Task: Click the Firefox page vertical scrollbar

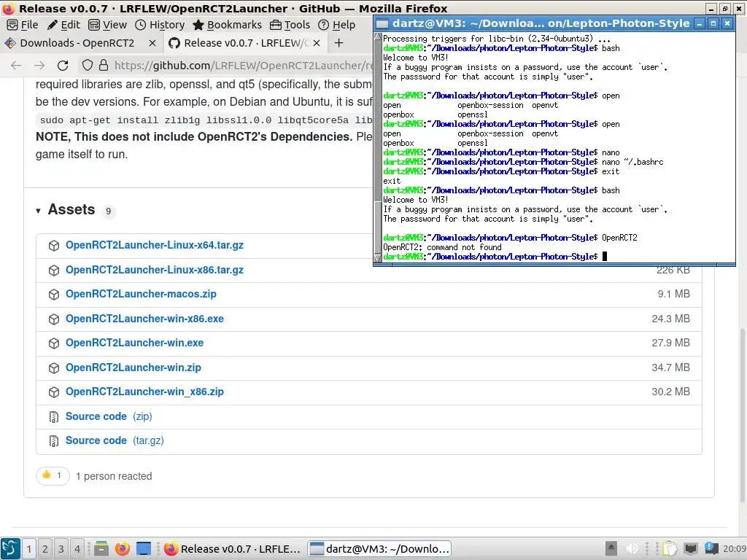Action: tap(742, 414)
